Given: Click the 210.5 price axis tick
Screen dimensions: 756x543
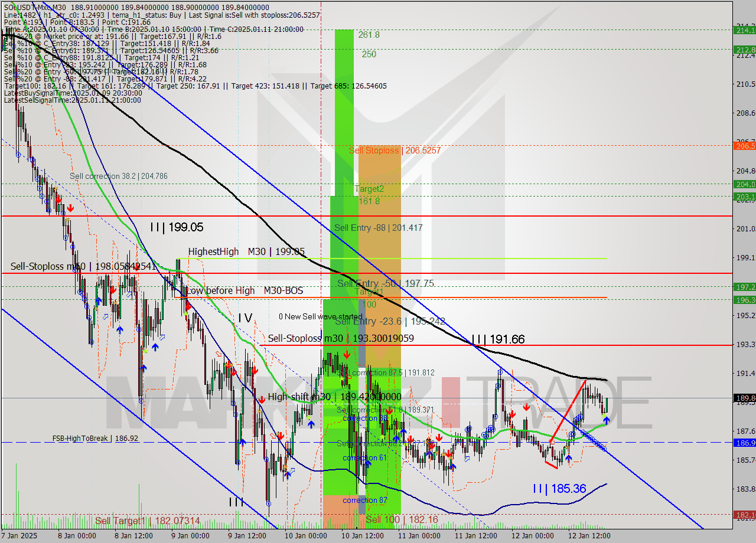Looking at the screenshot, I should [x=745, y=84].
